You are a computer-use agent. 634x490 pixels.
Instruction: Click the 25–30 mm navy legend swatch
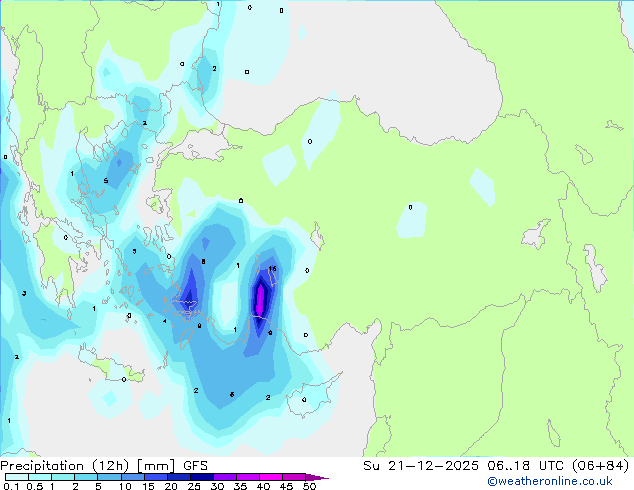(x=202, y=477)
